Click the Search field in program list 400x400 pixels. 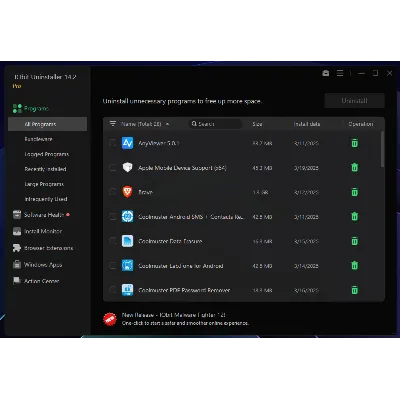tap(215, 124)
